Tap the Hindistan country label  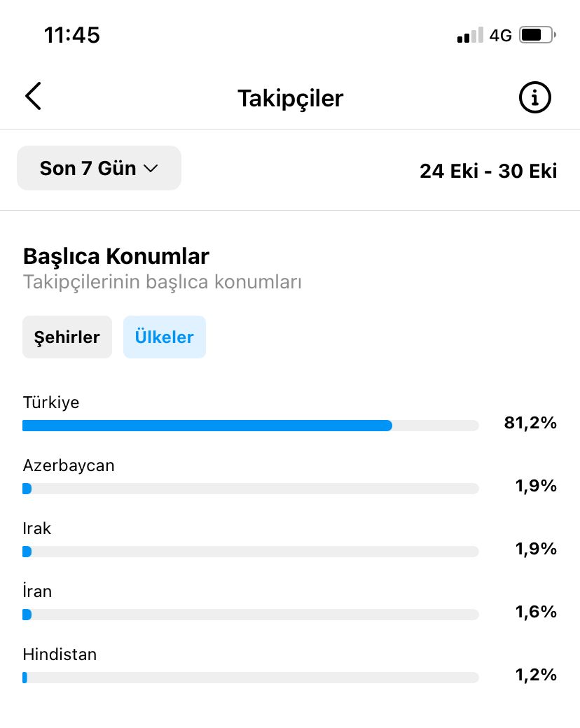60,654
